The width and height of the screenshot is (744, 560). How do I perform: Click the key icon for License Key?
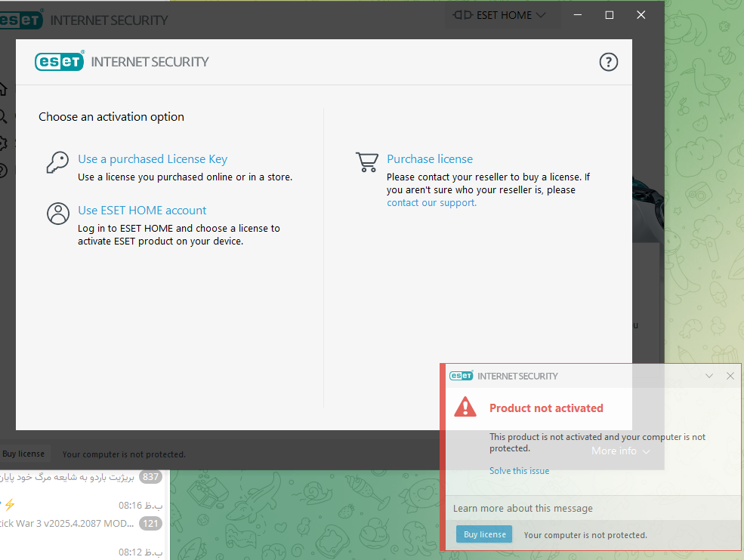pyautogui.click(x=57, y=163)
